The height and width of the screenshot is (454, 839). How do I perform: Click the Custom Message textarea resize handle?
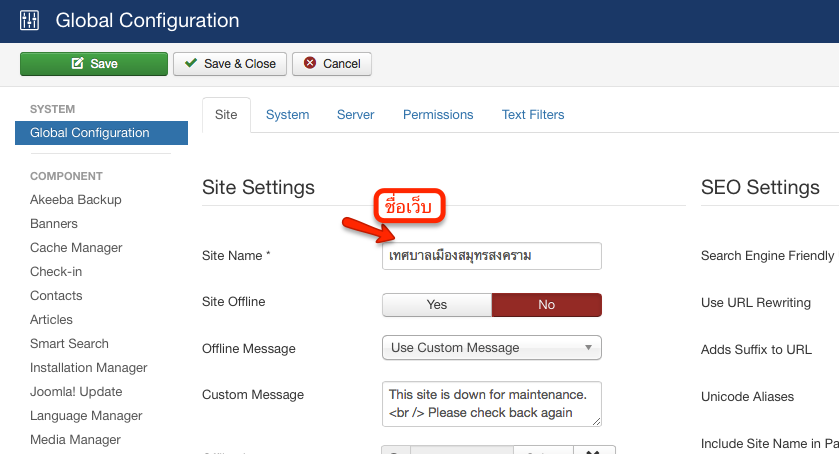(597, 422)
